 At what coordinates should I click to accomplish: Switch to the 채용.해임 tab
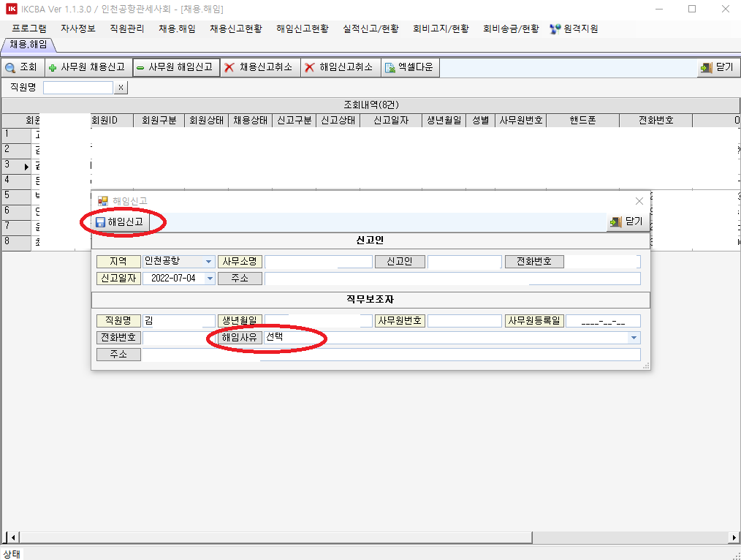[28, 45]
